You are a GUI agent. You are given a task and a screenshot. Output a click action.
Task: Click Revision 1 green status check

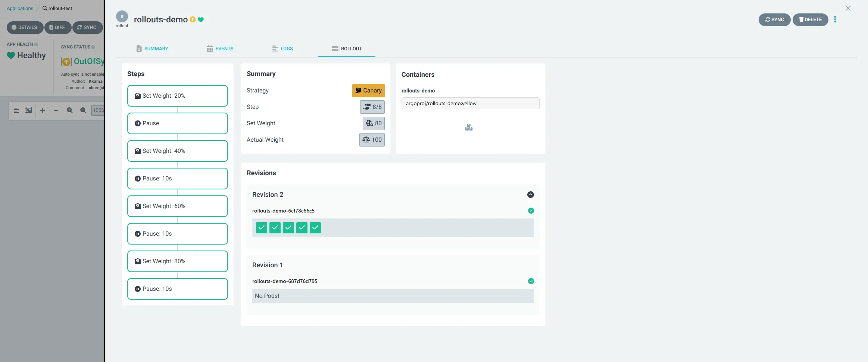coord(531,281)
